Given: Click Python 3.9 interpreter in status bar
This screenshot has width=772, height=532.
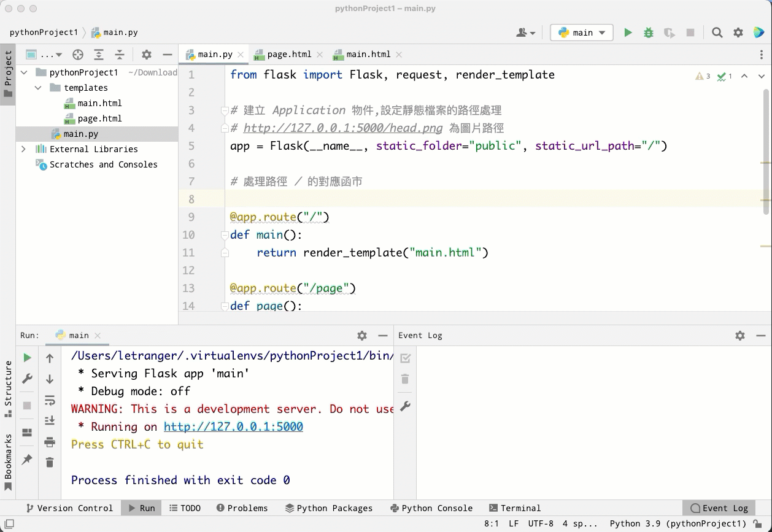Looking at the screenshot, I should (x=677, y=523).
